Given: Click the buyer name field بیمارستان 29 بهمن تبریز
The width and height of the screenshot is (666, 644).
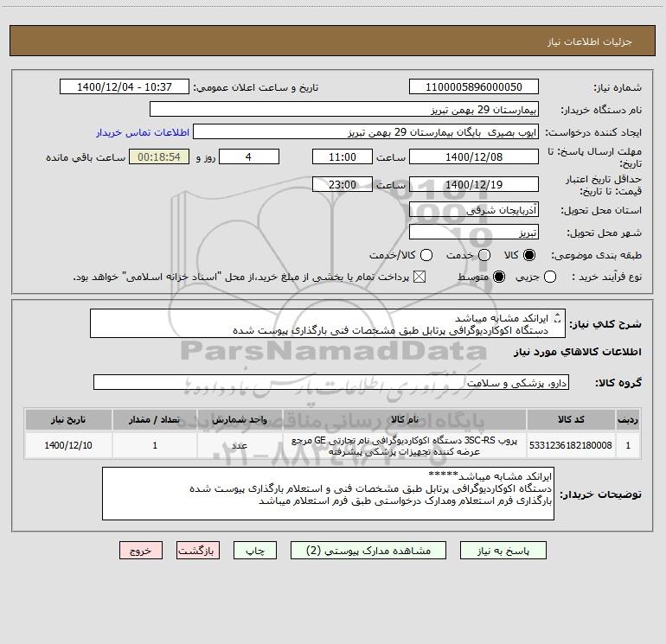Looking at the screenshot, I should 344,110.
